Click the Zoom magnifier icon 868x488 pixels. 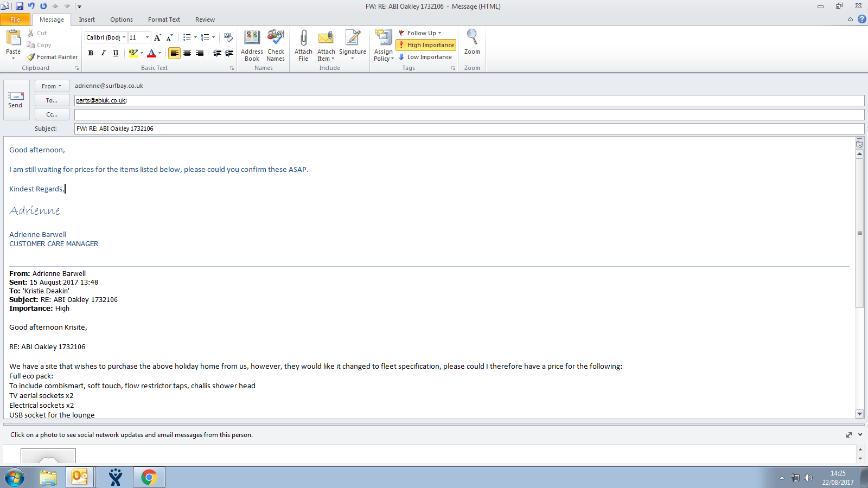coord(472,38)
